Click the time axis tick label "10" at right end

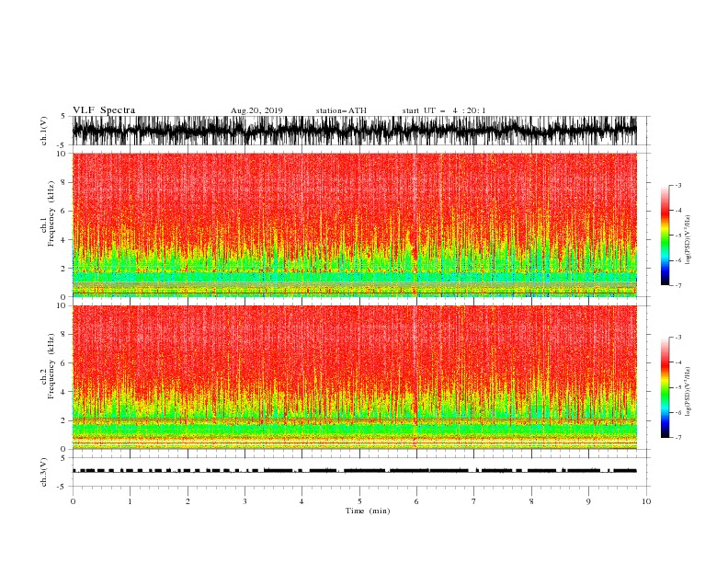(646, 501)
